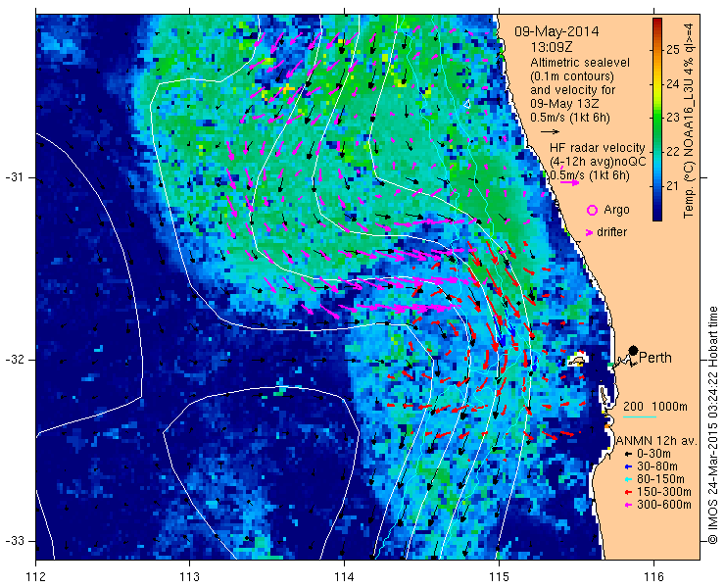Click the cyan 200 1000m isobath legend line
The width and height of the screenshot is (725, 588).
[640, 417]
